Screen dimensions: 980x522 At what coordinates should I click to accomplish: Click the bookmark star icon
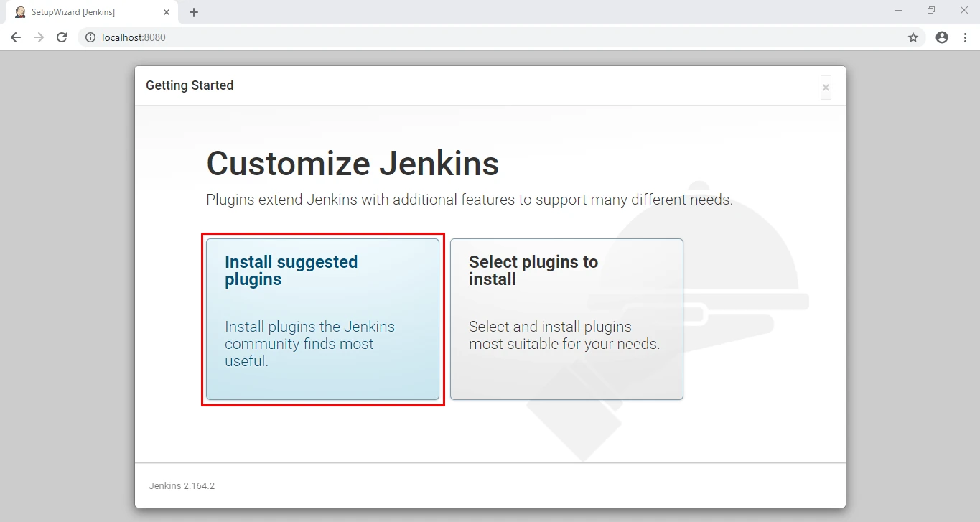click(913, 37)
